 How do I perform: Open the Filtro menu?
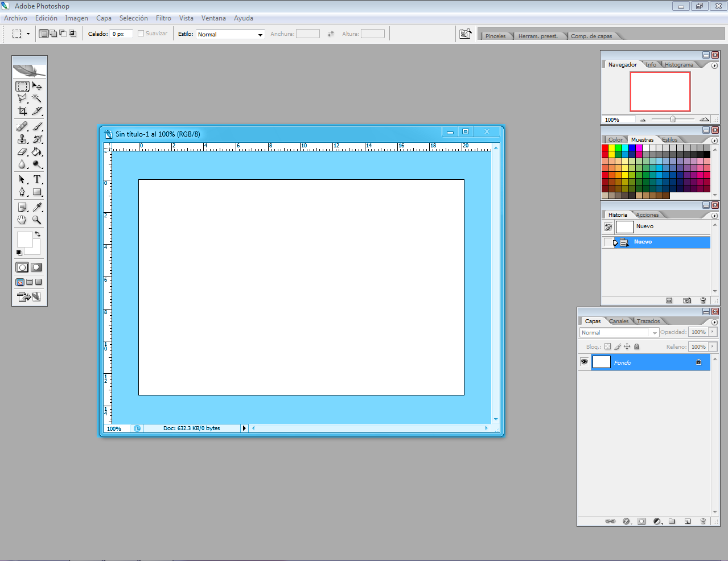[x=163, y=18]
